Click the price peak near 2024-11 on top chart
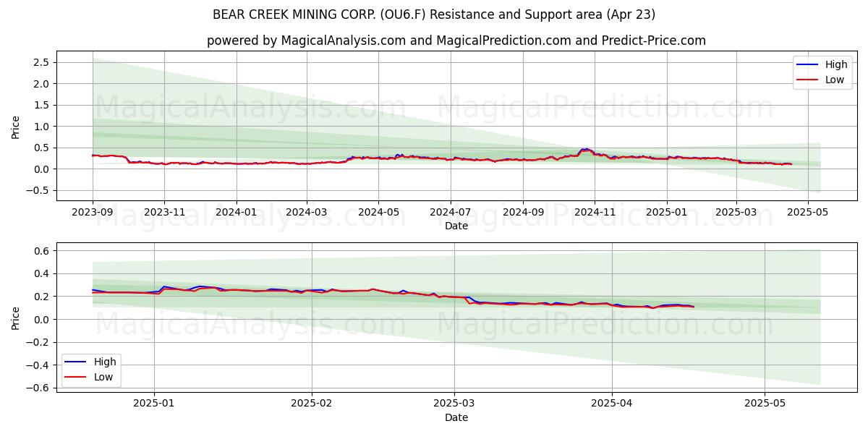This screenshot has height=434, width=868. pyautogui.click(x=585, y=150)
